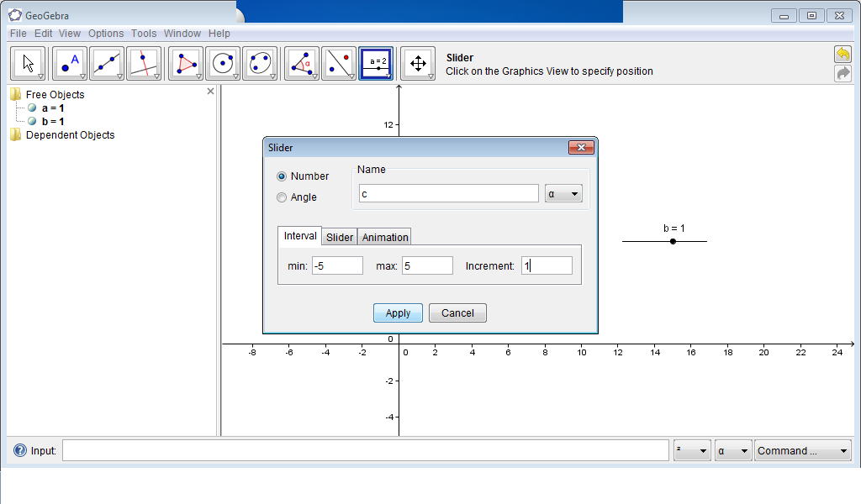861x504 pixels.
Task: Expand the New Point tool submenu arrow
Action: pyautogui.click(x=83, y=76)
